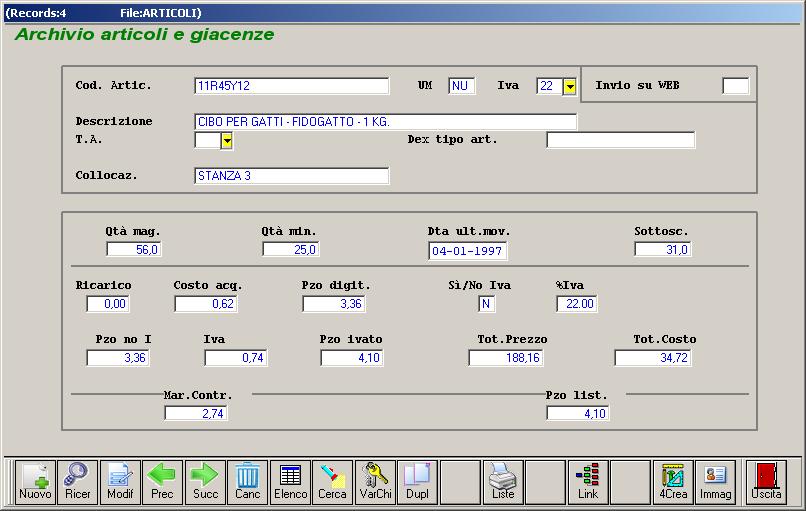
Task: Click the Costo acq. field 0,62
Action: (206, 304)
